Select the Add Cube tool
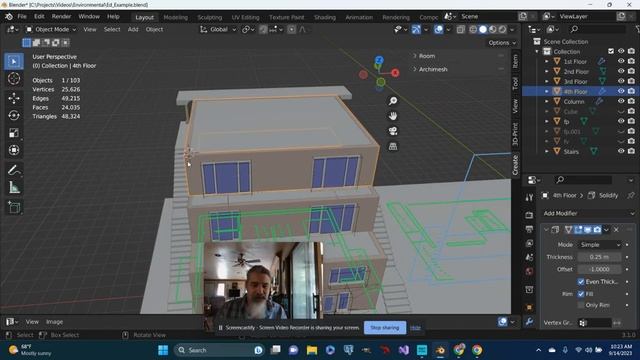The image size is (640, 360). [x=13, y=207]
